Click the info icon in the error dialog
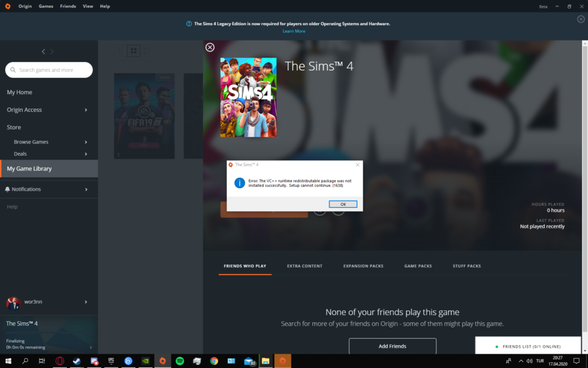The image size is (588, 368). tap(240, 183)
